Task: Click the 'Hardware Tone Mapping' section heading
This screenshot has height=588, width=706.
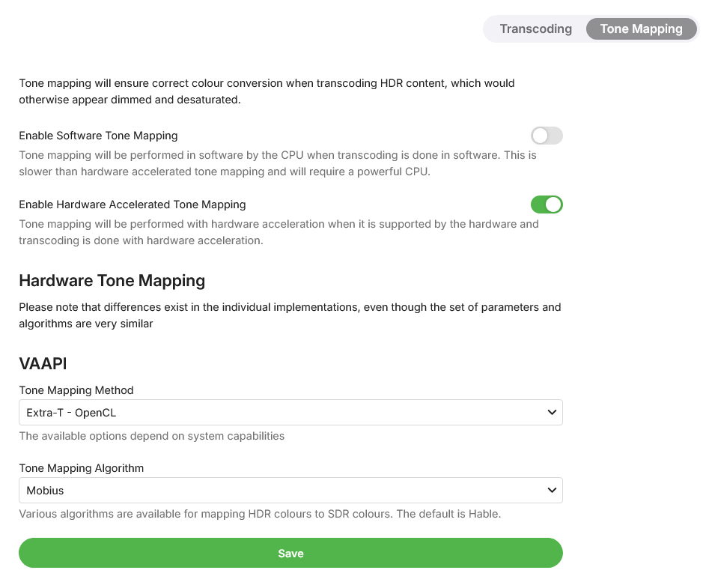Action: click(112, 281)
